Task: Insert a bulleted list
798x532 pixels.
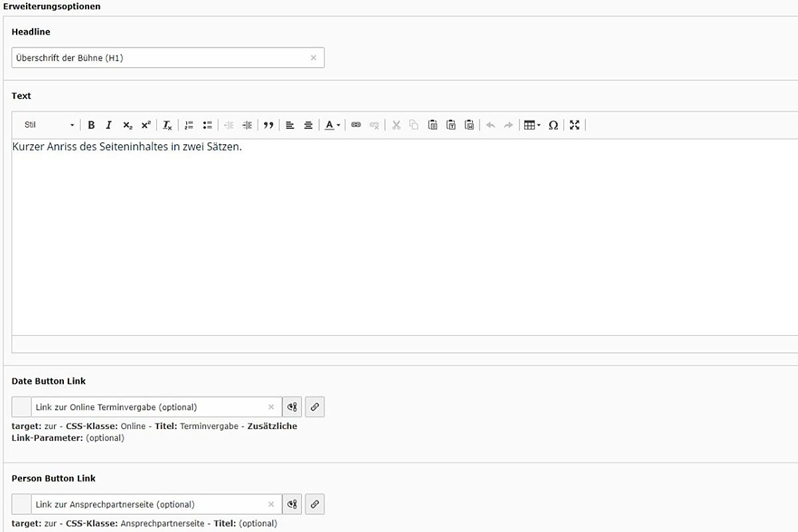Action: (x=207, y=125)
